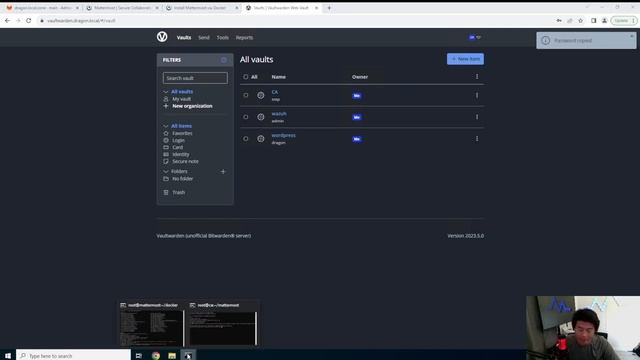
Task: Bookmark page with the star icon
Action: click(580, 20)
